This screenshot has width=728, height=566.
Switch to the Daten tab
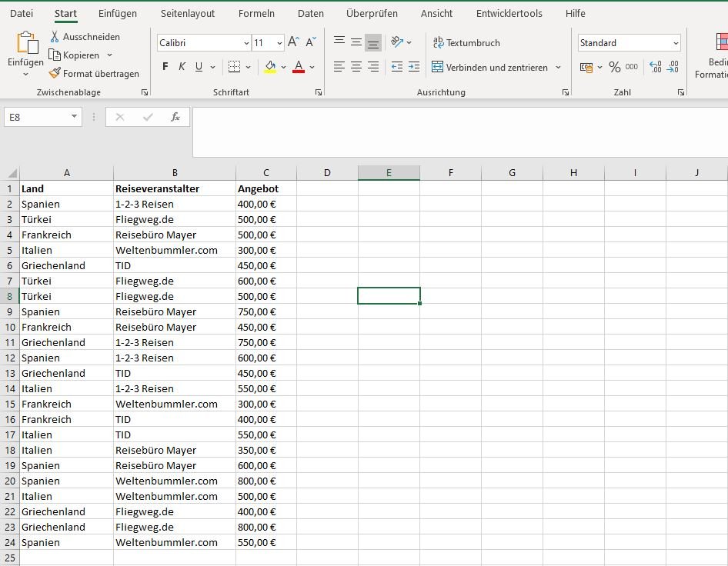click(x=311, y=13)
